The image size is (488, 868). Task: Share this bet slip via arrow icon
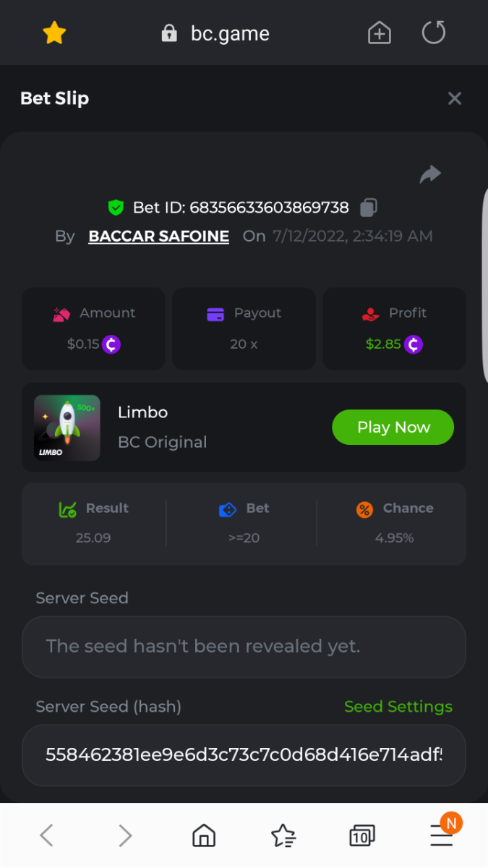tap(430, 174)
